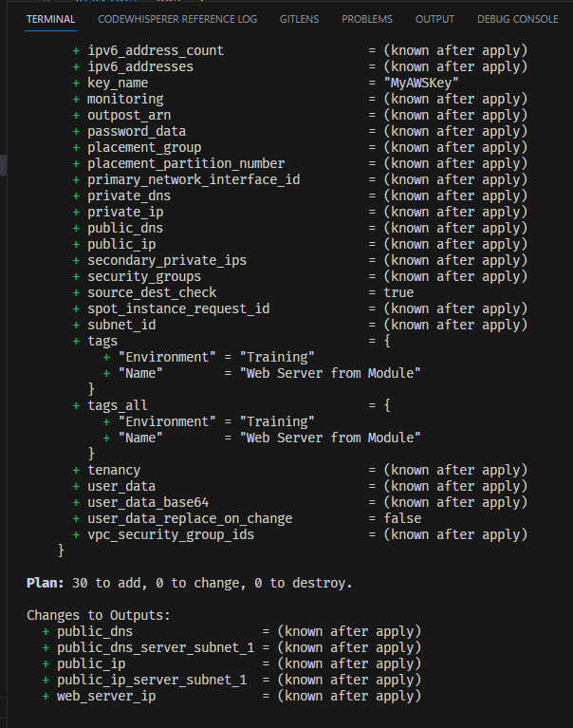
Task: Switch to the DEBUG CONSOLE tab
Action: pos(517,19)
